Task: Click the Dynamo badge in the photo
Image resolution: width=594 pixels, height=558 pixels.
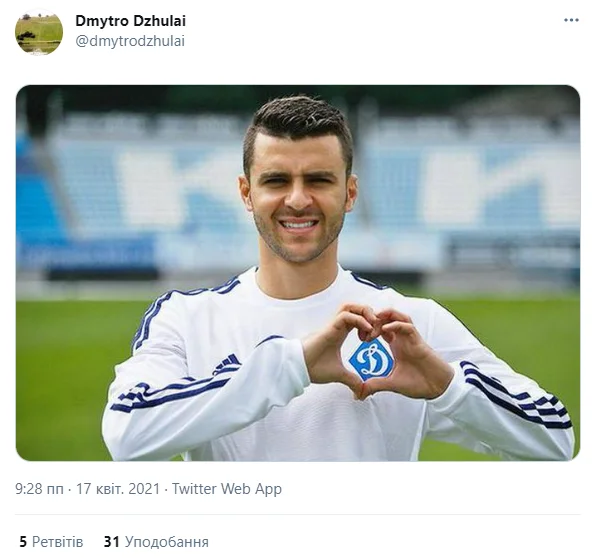Action: pyautogui.click(x=371, y=358)
